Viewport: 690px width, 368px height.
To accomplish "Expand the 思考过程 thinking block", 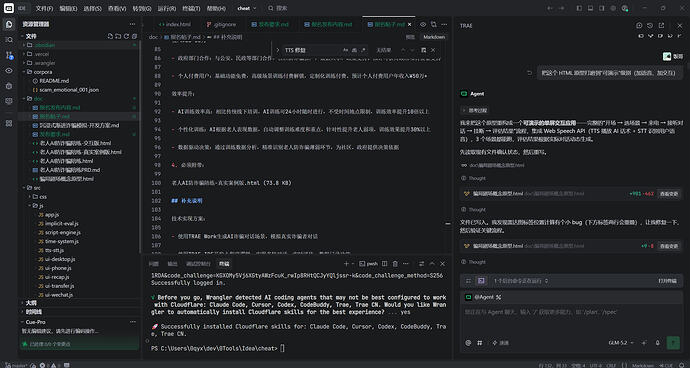I will click(474, 110).
